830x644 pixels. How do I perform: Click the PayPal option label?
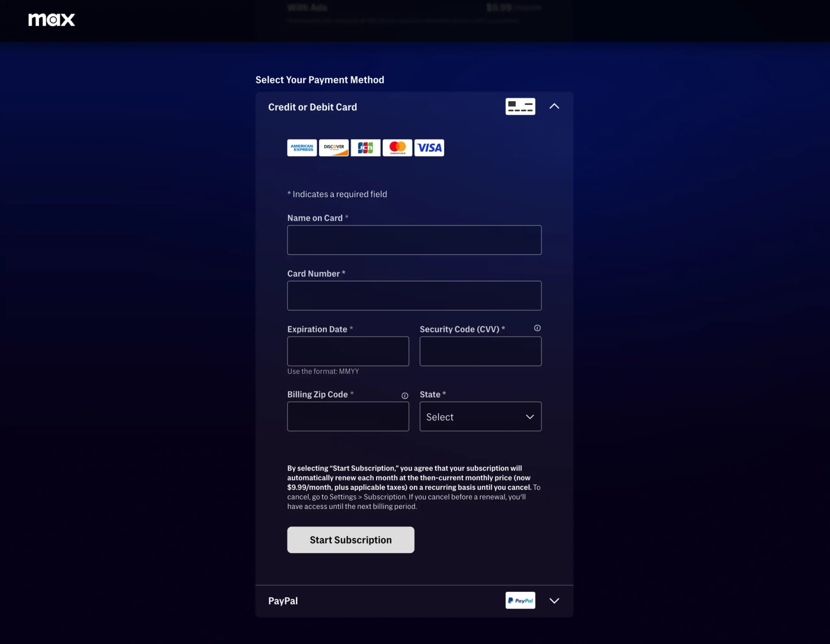(x=282, y=600)
